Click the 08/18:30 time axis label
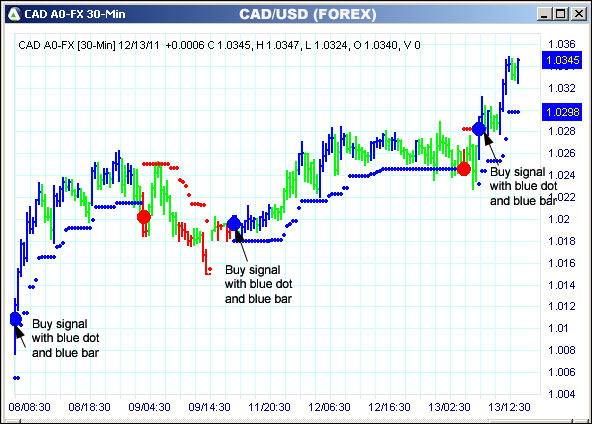592x424 pixels. [x=89, y=407]
